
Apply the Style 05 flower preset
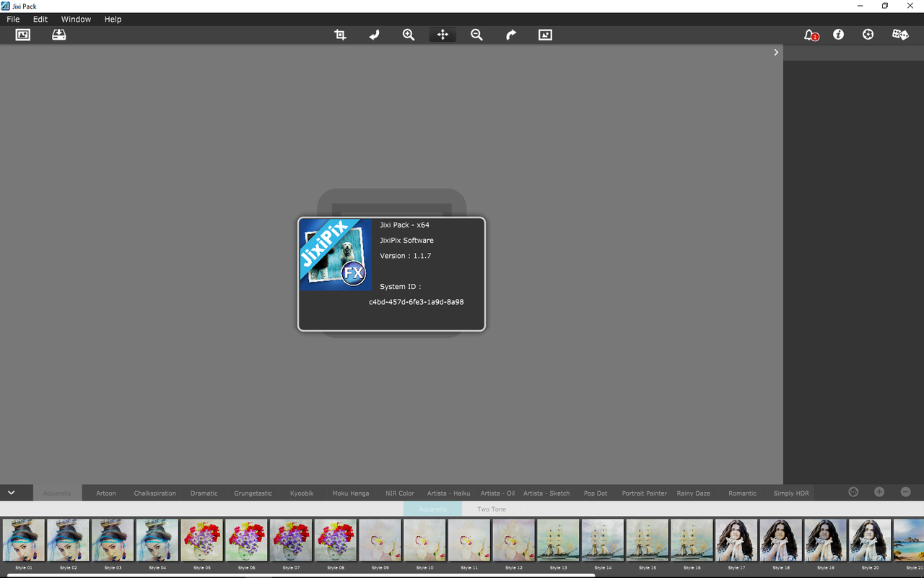[x=202, y=540]
